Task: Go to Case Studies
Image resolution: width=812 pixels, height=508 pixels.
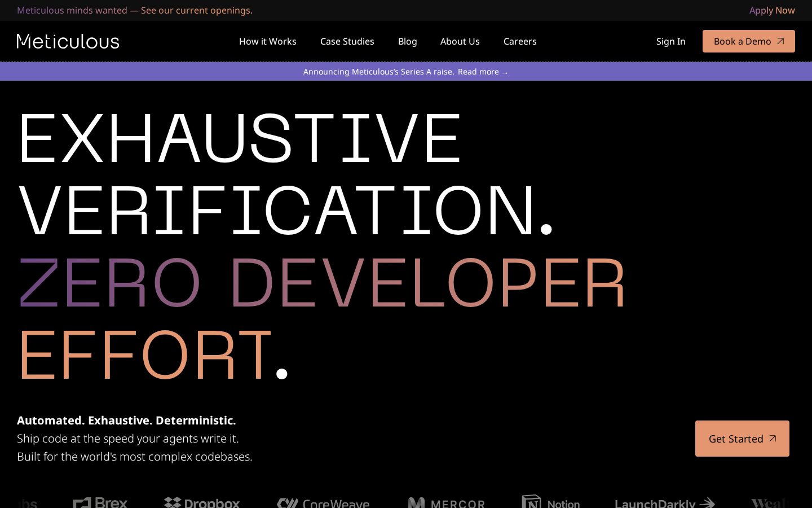Action: (x=347, y=41)
